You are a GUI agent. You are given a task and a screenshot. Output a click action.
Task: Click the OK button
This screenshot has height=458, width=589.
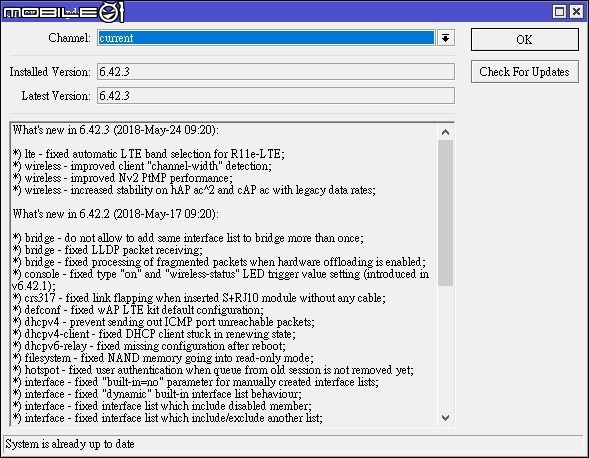click(524, 39)
